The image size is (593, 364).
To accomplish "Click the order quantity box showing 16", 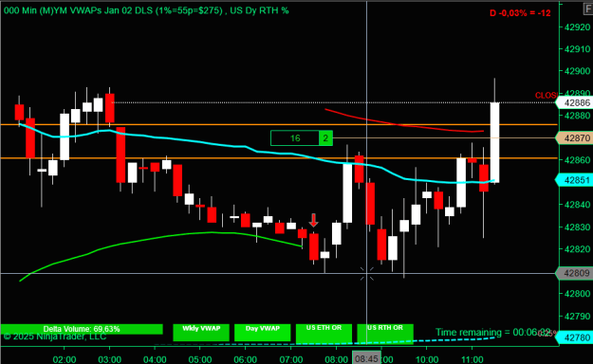I will coord(295,138).
